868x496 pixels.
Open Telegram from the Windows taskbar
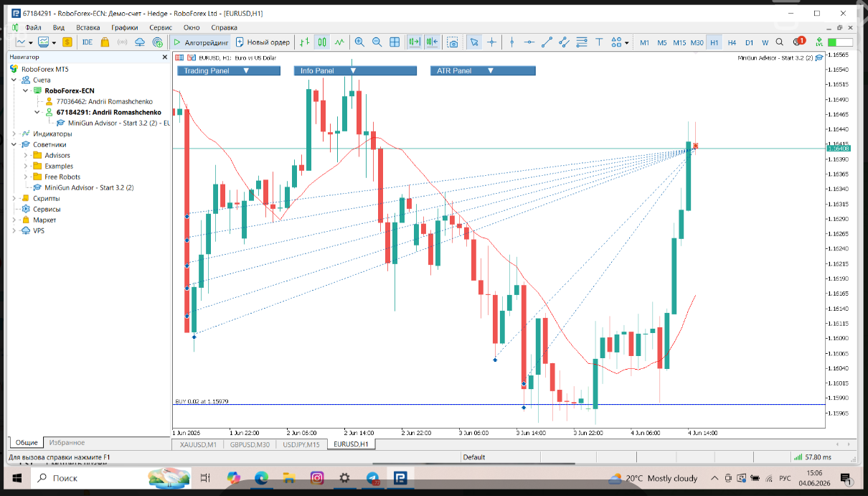click(x=373, y=477)
